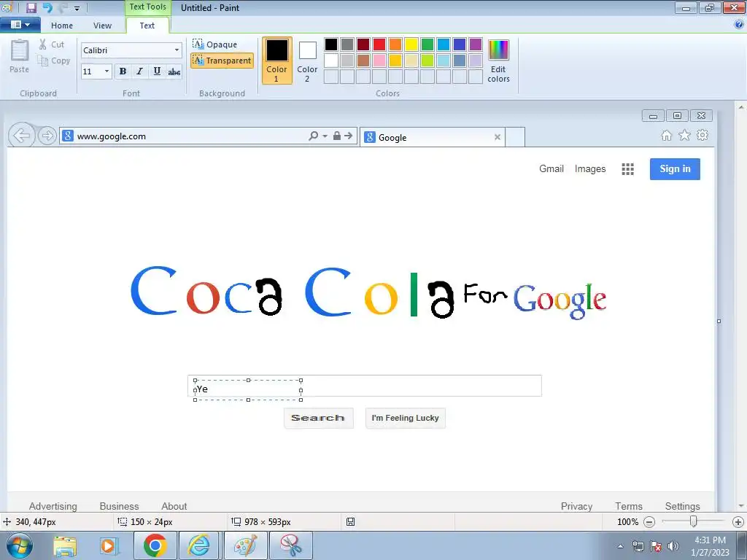This screenshot has width=747, height=560.
Task: Cut the selection with scissors icon
Action: [52, 44]
